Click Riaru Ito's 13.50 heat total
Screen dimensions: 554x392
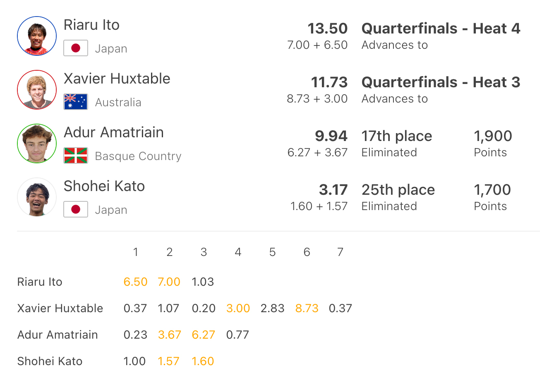pos(327,29)
